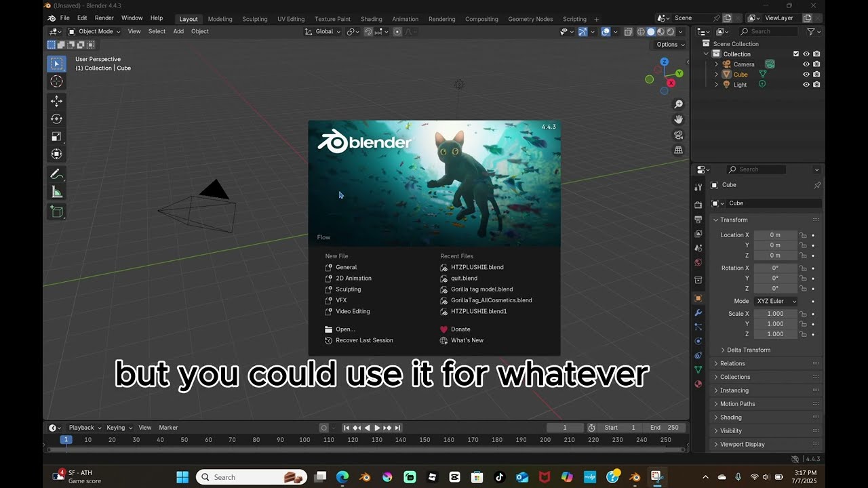Click the pan hand viewport icon
The width and height of the screenshot is (868, 488).
click(x=678, y=119)
